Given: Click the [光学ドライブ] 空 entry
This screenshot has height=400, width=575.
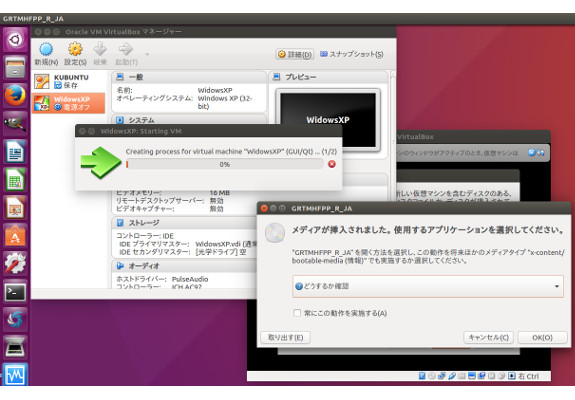Looking at the screenshot, I should pos(221,252).
